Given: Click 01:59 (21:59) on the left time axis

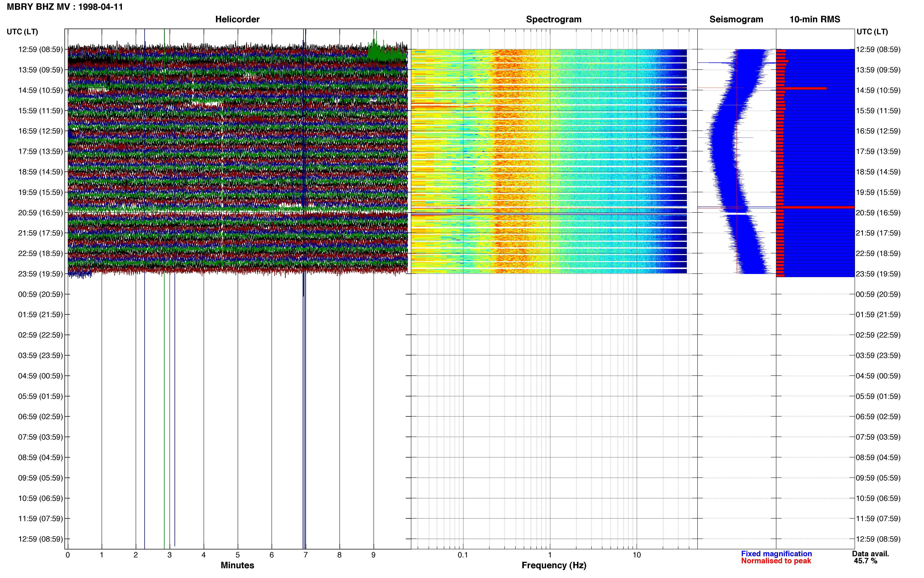Looking at the screenshot, I should pyautogui.click(x=41, y=315).
